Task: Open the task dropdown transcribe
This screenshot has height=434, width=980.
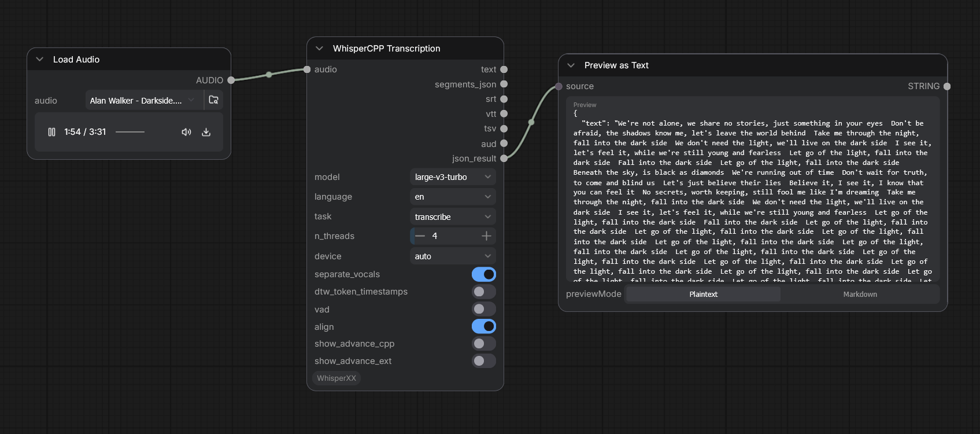Action: point(453,216)
